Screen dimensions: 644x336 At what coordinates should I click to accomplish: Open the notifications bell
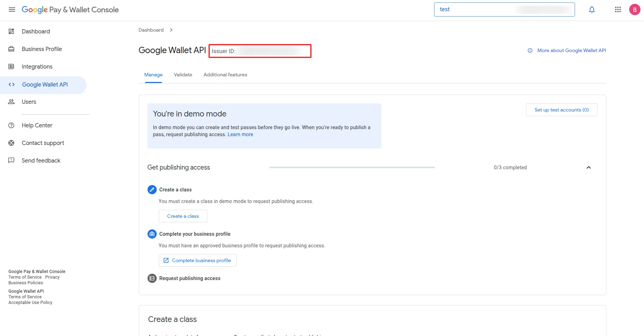tap(592, 9)
